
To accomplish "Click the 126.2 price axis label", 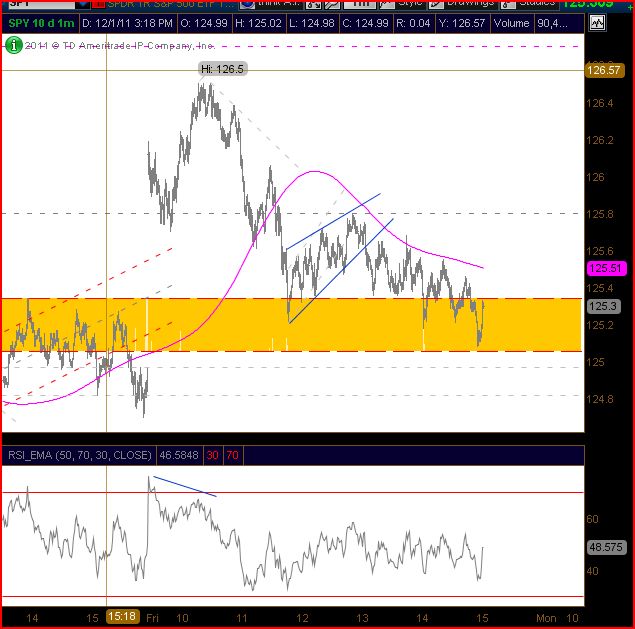I will pos(600,141).
